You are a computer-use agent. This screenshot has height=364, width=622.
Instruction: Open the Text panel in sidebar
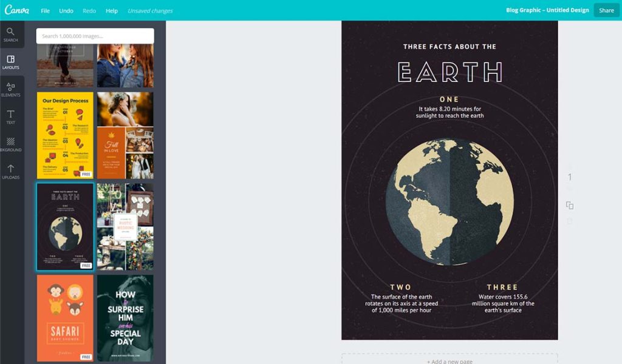11,117
